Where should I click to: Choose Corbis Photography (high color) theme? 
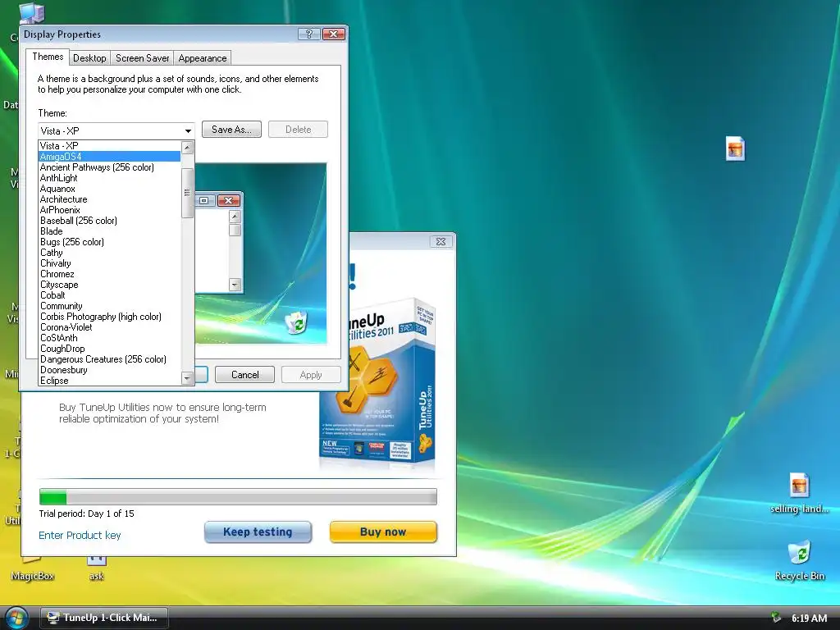point(110,317)
